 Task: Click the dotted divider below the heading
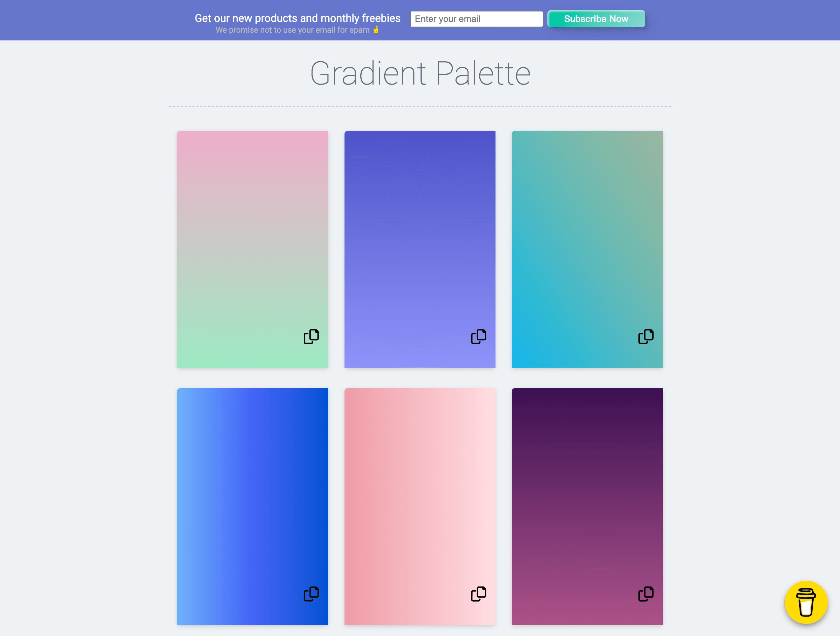[x=420, y=107]
